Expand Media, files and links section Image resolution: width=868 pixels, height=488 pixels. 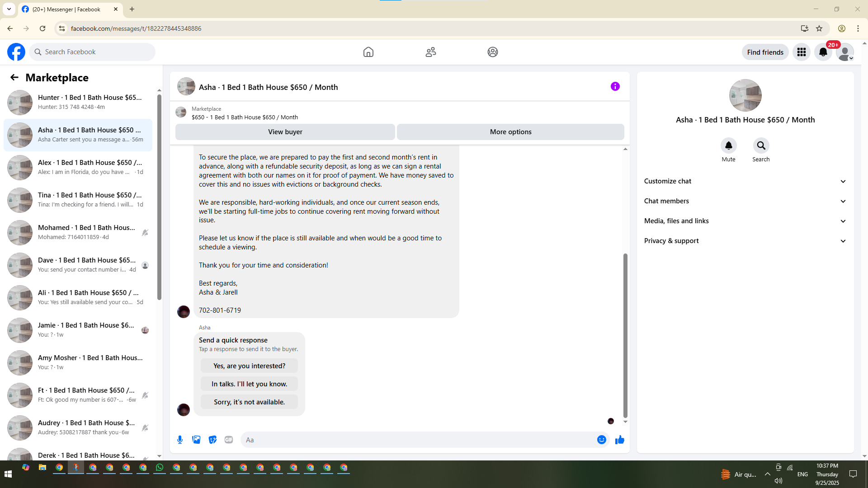click(x=745, y=221)
